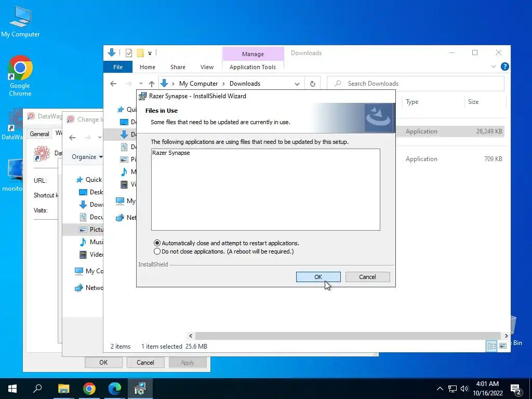This screenshot has width=532, height=399.
Task: Switch to the Home ribbon tab
Action: [x=147, y=67]
